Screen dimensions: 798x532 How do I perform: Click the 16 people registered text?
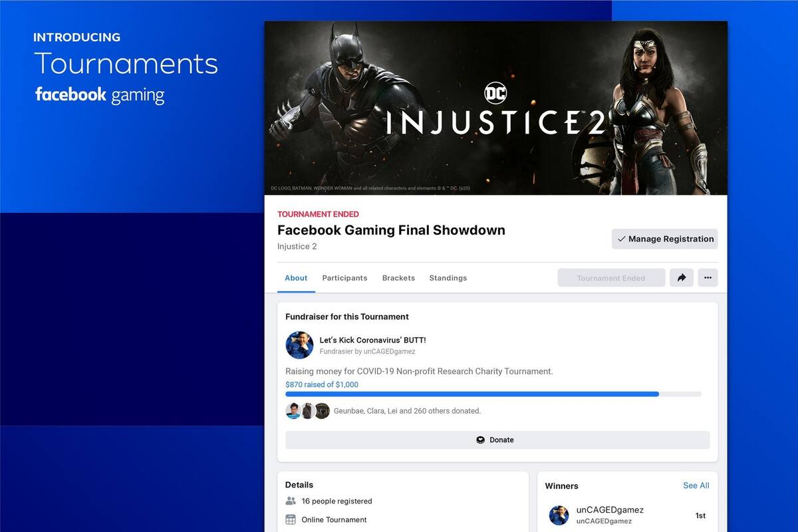pyautogui.click(x=336, y=501)
